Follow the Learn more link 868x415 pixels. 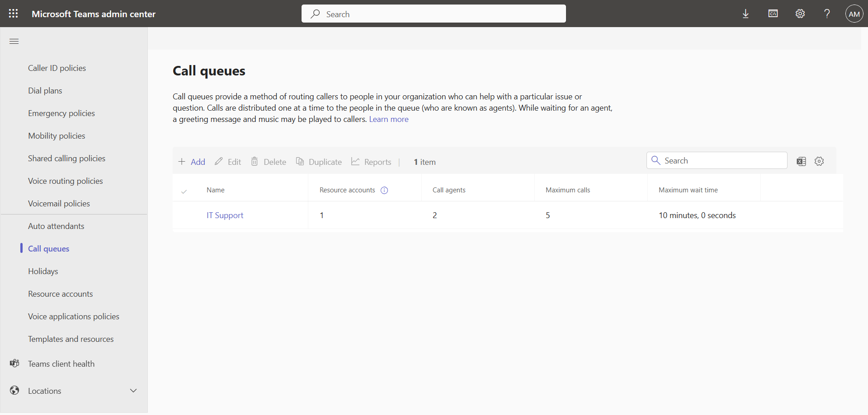pyautogui.click(x=388, y=119)
